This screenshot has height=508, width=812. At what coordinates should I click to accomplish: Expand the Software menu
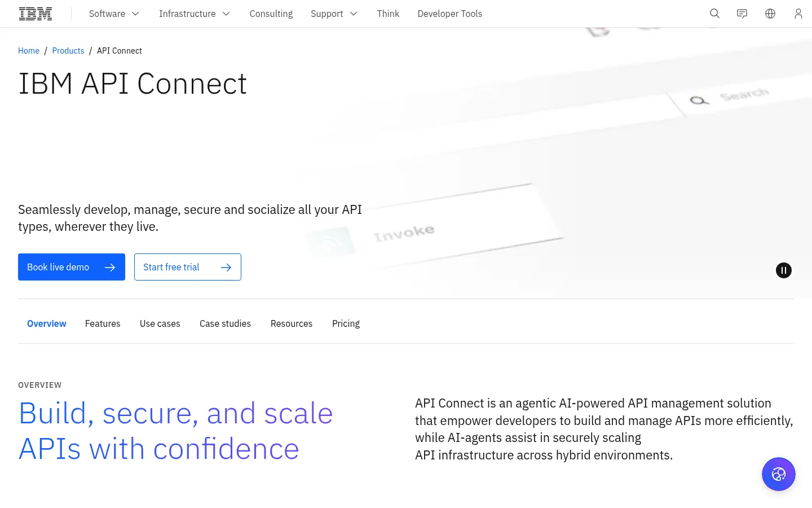pyautogui.click(x=114, y=14)
